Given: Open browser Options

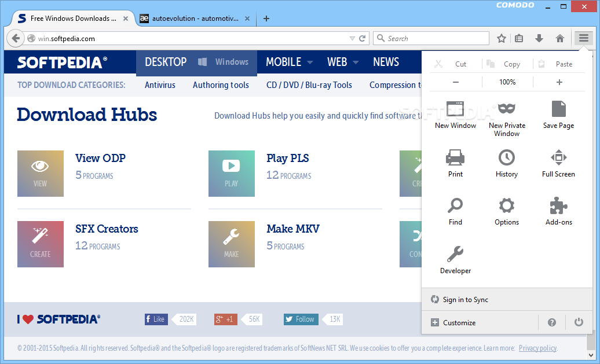Looking at the screenshot, I should tap(507, 211).
